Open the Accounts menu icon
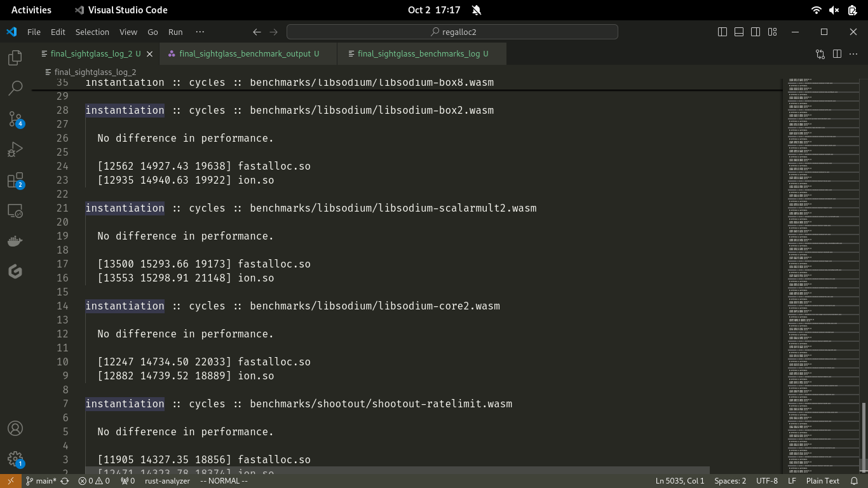 coord(15,428)
